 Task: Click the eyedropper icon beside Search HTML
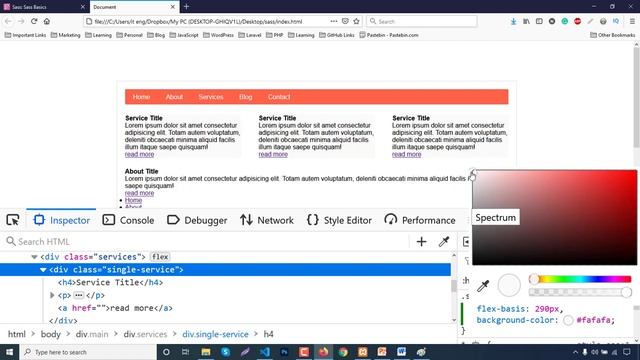click(444, 242)
